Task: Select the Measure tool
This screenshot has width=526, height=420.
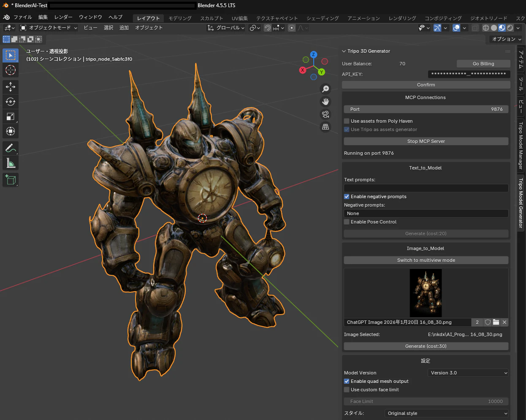Action: click(11, 163)
